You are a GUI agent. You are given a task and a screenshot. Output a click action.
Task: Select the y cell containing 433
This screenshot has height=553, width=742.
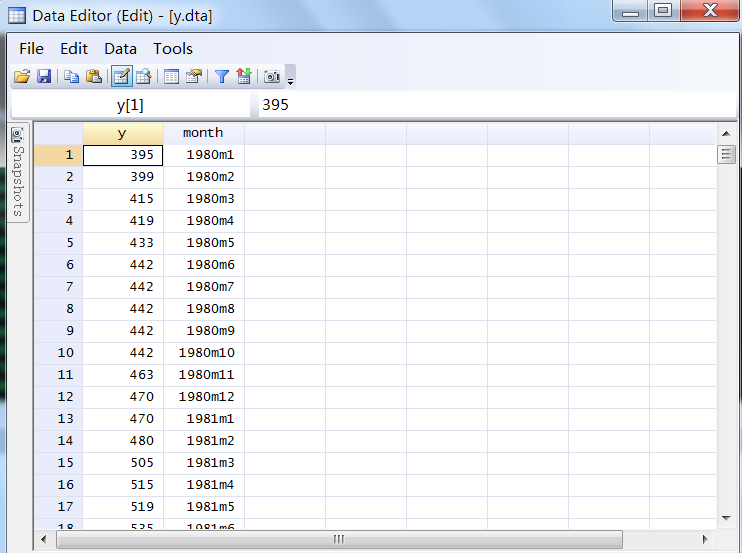pyautogui.click(x=123, y=243)
